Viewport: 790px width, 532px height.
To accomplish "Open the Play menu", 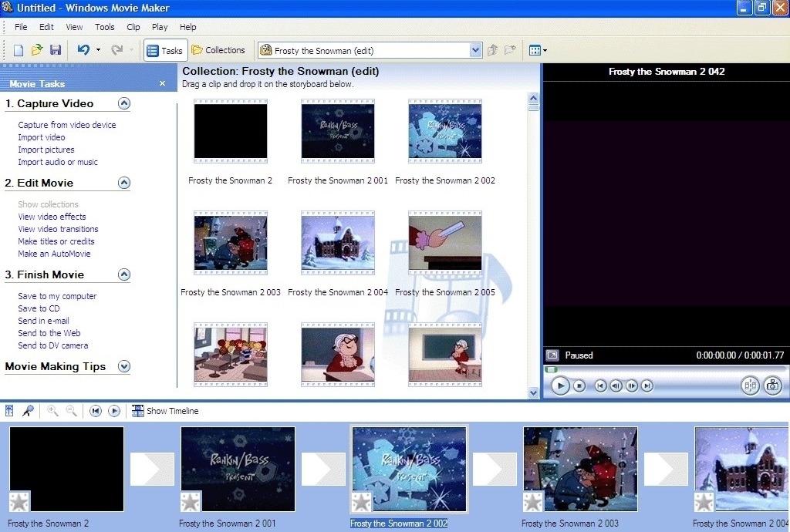I will [x=160, y=27].
